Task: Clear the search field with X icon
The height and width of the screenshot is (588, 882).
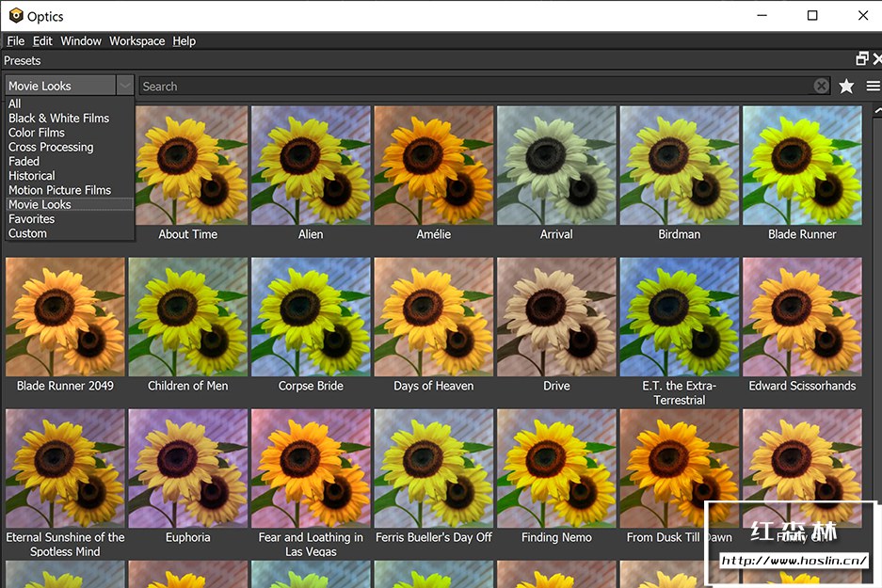Action: tap(822, 86)
